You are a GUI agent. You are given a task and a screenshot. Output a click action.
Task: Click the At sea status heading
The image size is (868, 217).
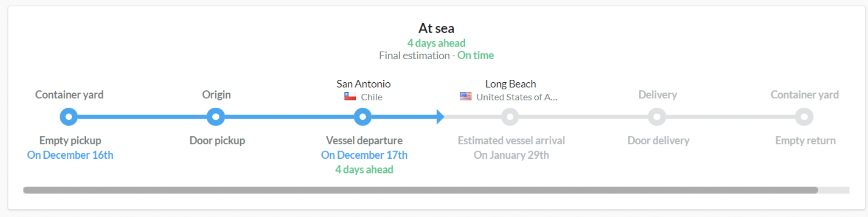tap(437, 28)
